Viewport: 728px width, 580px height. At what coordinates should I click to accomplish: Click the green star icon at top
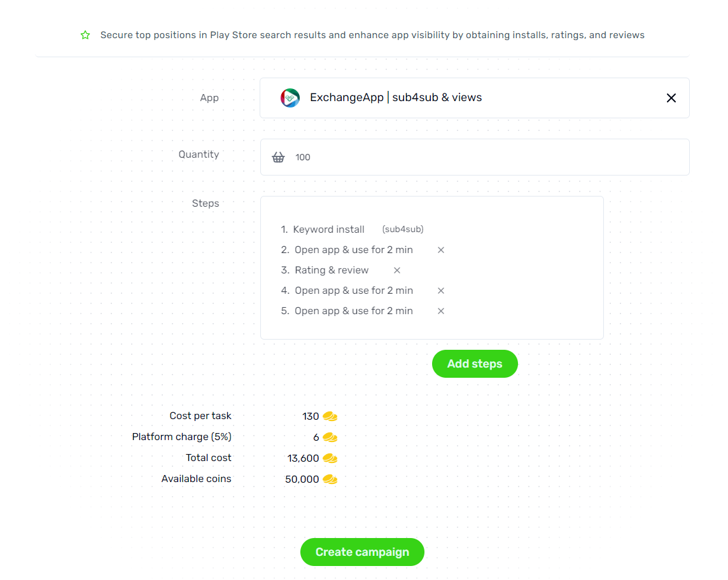85,35
